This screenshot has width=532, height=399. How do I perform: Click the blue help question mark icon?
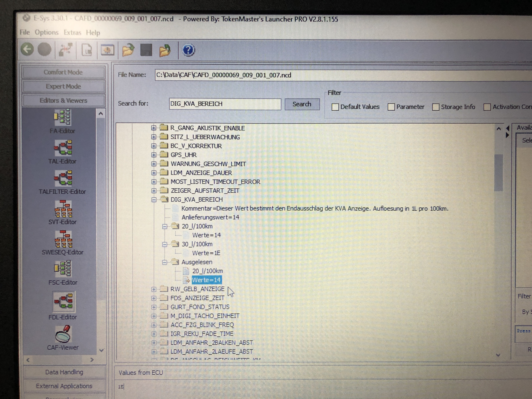[x=188, y=50]
